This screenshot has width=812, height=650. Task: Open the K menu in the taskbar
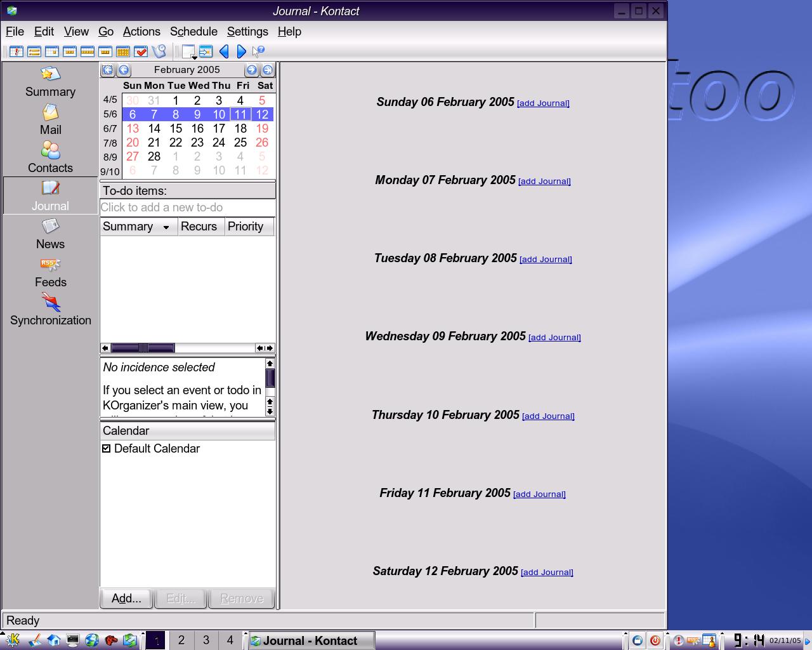pyautogui.click(x=13, y=640)
